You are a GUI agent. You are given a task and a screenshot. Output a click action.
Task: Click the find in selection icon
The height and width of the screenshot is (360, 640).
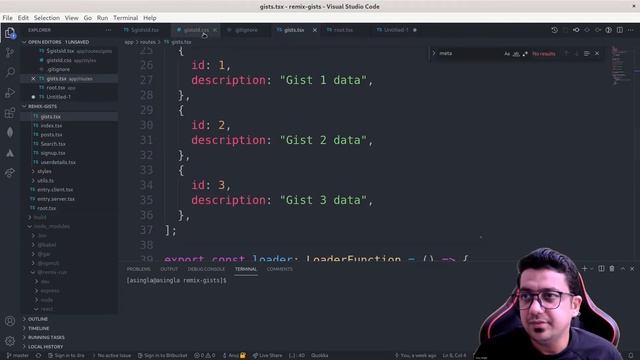(587, 53)
